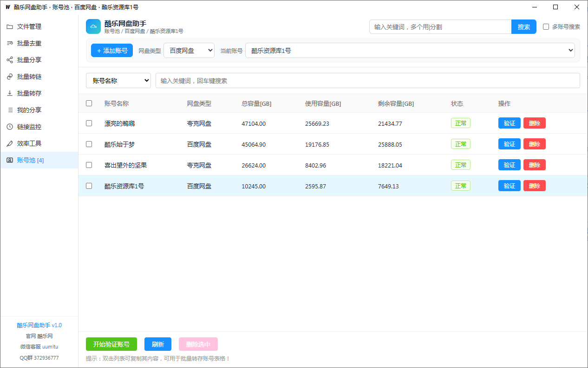Click the blue 刷新 button
This screenshot has height=368, width=588.
[158, 344]
